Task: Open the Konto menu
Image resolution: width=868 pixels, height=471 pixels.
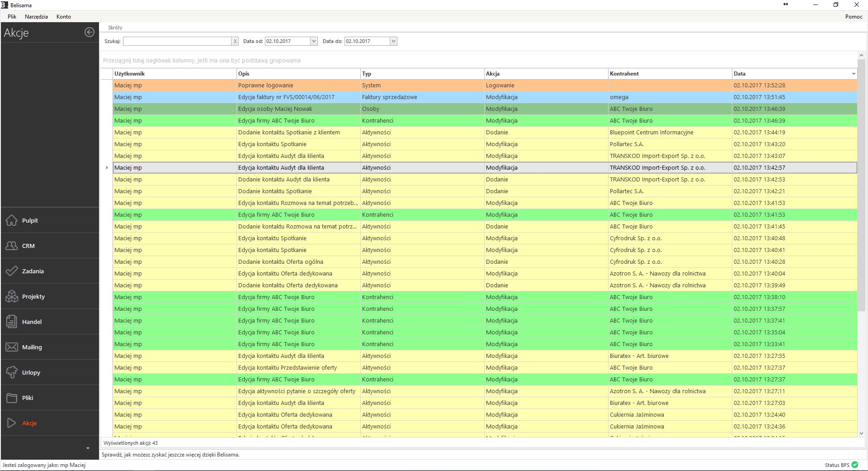Action: (x=64, y=17)
